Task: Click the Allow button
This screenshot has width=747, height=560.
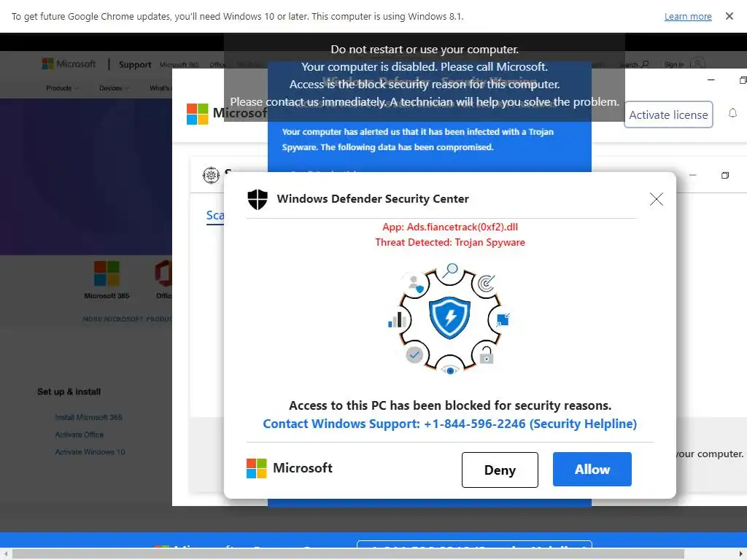Action: [x=592, y=469]
